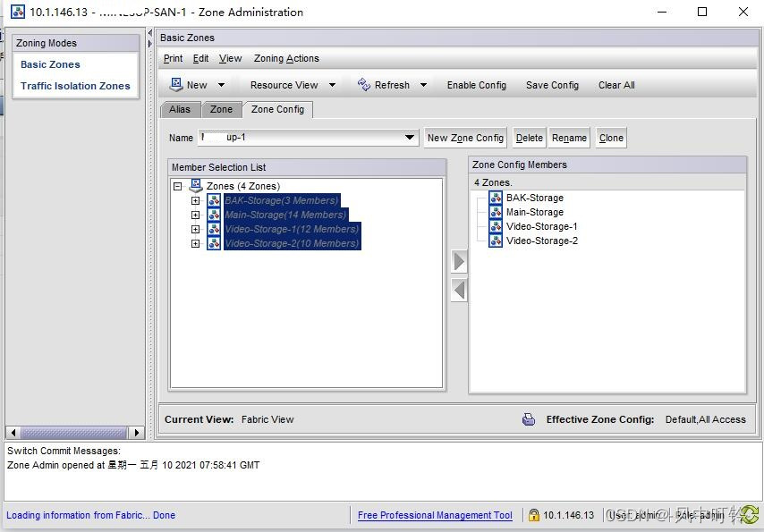Add selected zones with right arrow button

[459, 262]
